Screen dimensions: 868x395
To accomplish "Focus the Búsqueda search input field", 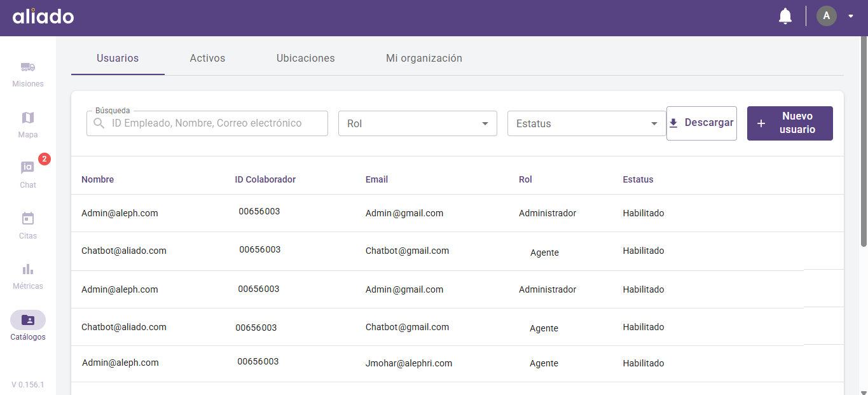I will pos(213,123).
